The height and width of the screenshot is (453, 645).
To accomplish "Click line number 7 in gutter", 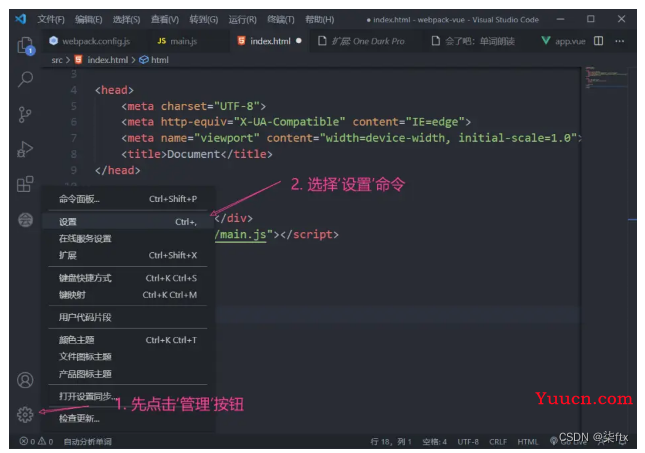I will point(74,138).
